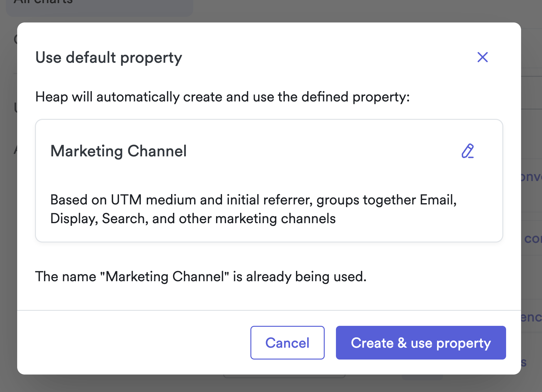Click the Heap will automatically create sentence
The image size is (542, 392).
tap(222, 97)
